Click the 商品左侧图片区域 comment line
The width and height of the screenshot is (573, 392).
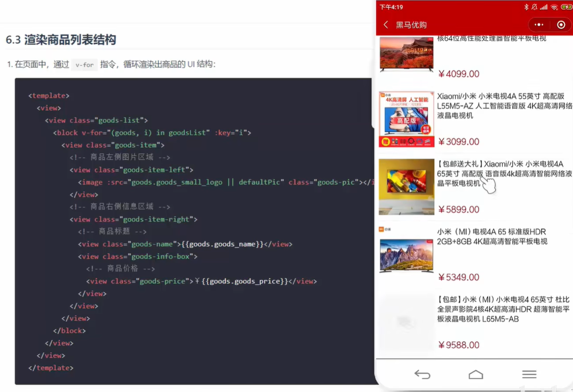click(x=120, y=157)
